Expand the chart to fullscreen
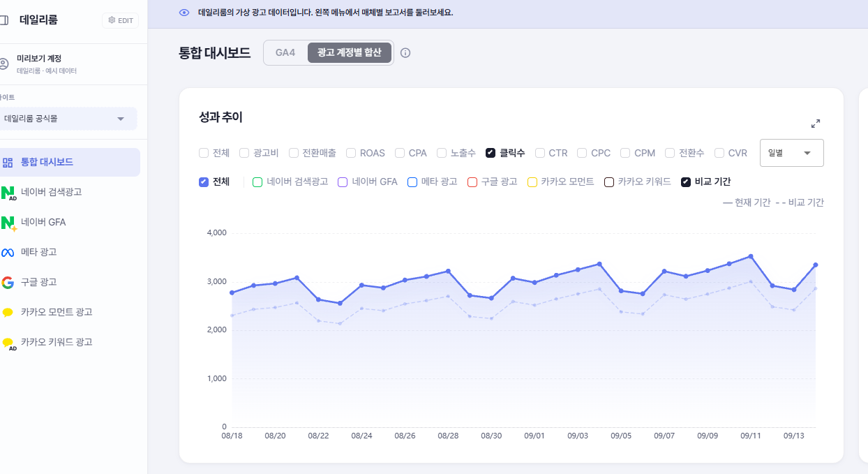 [x=816, y=124]
